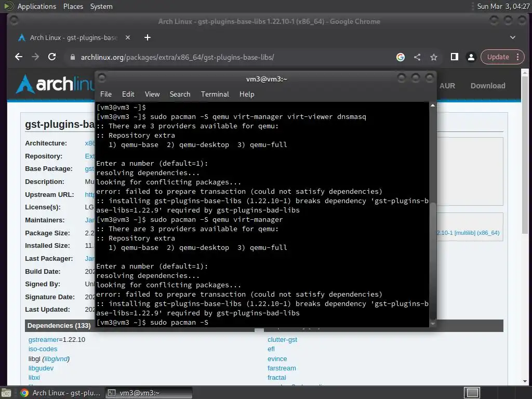Open the Download navigation link

tap(488, 86)
